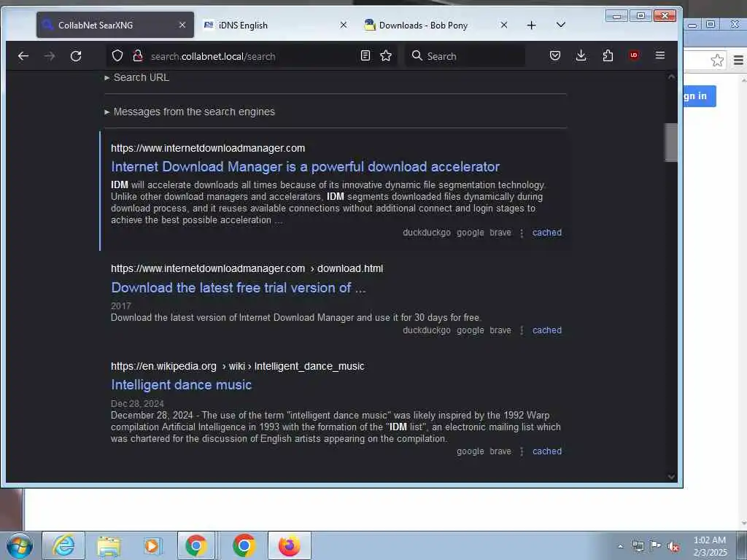This screenshot has width=747, height=560.
Task: Open Windows Explorer folder from taskbar
Action: 108,545
